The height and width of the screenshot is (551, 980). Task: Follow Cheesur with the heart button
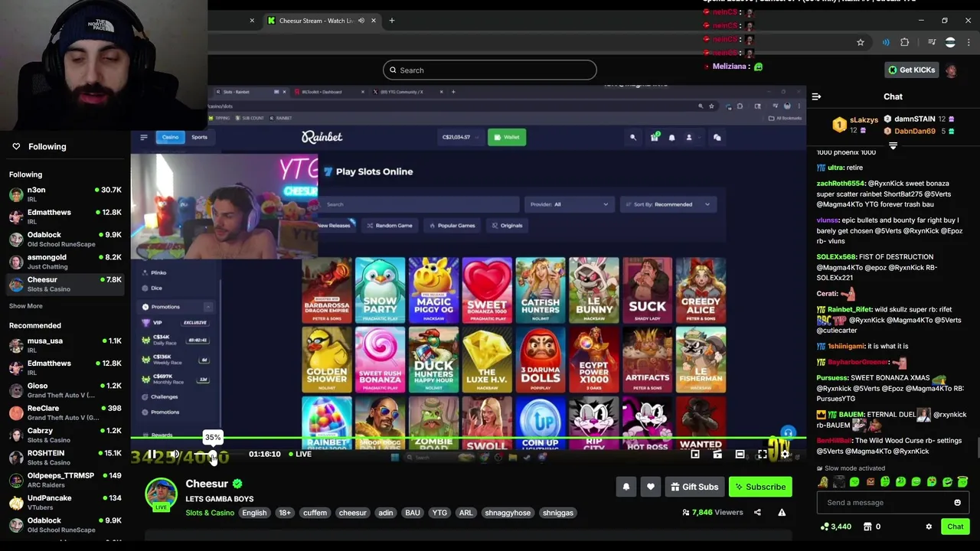point(651,487)
